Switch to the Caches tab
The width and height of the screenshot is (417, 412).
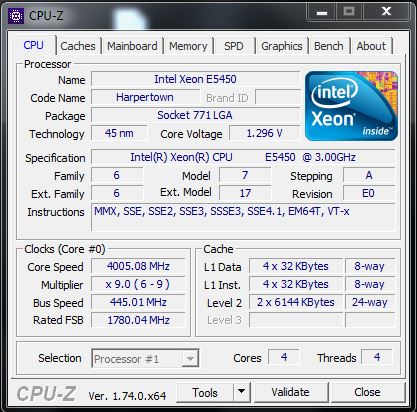pyautogui.click(x=78, y=46)
